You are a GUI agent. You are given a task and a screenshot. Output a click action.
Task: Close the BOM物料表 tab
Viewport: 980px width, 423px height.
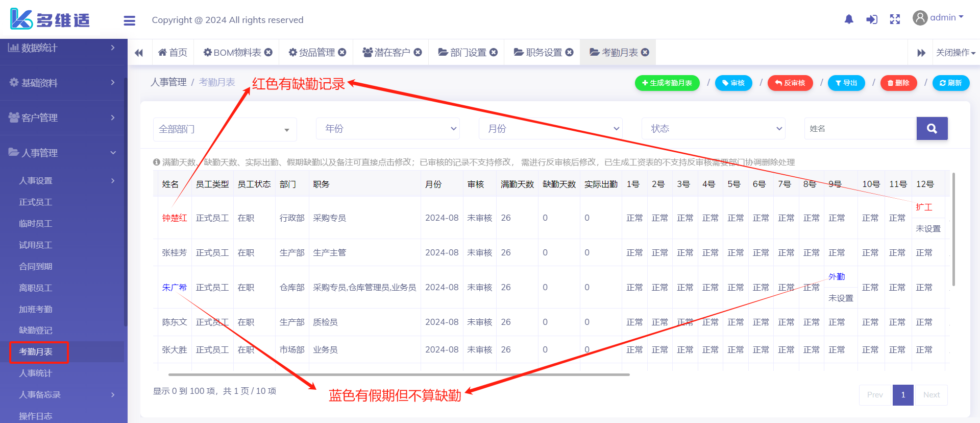268,52
